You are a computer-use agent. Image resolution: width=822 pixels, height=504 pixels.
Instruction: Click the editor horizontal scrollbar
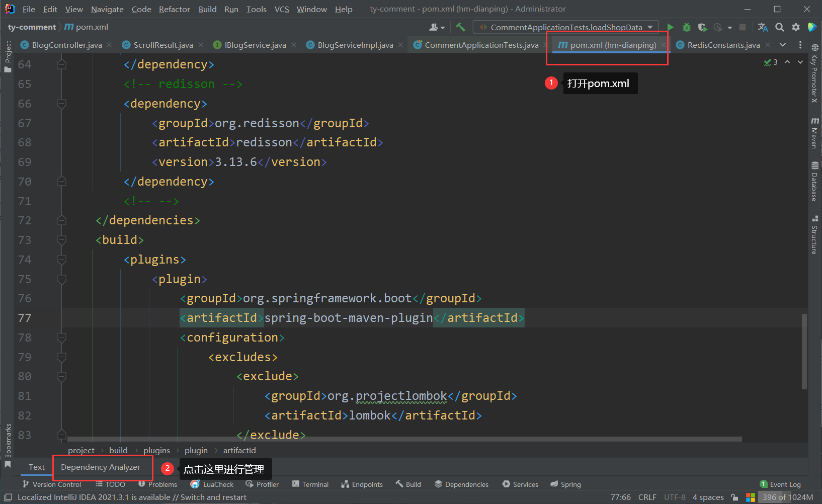pos(405,439)
